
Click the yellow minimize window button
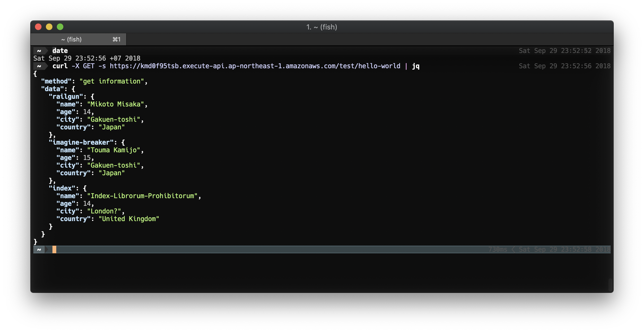[x=49, y=27]
